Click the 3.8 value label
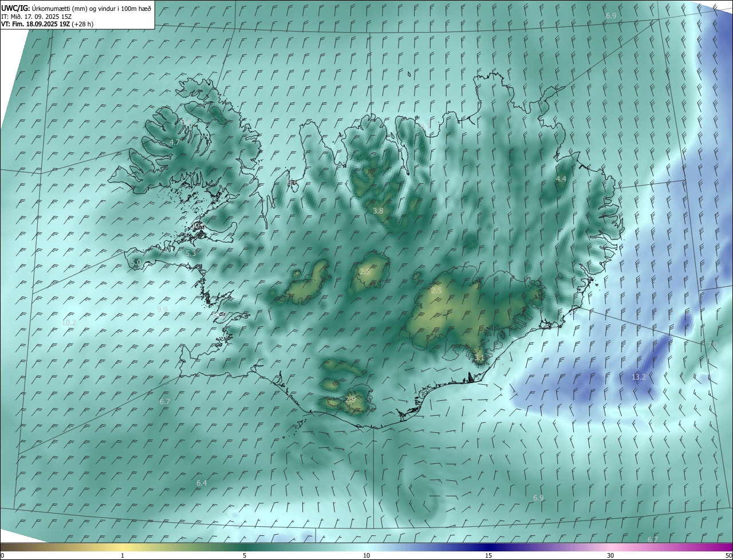The height and width of the screenshot is (560, 733). (378, 211)
